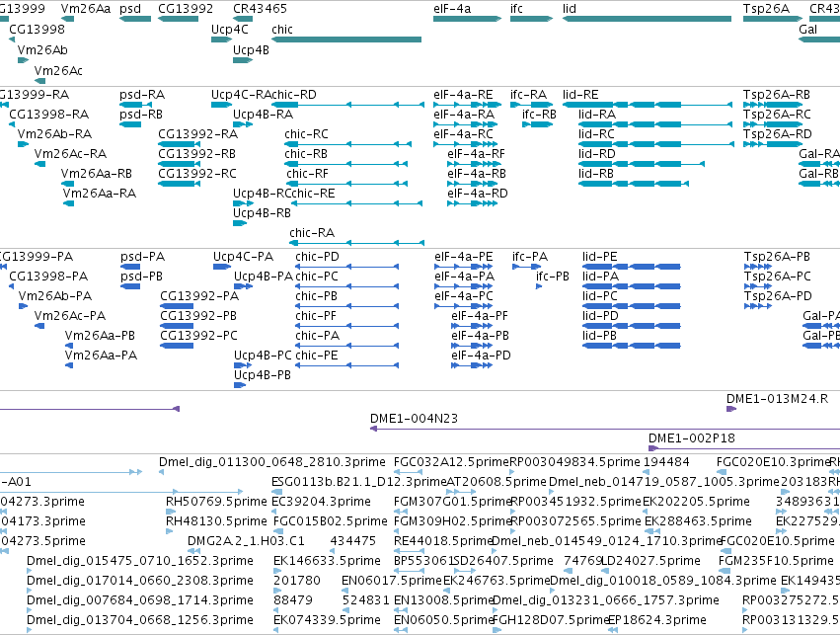Select protein label chic-PD
Viewport: 840px width, 635px height.
click(317, 257)
